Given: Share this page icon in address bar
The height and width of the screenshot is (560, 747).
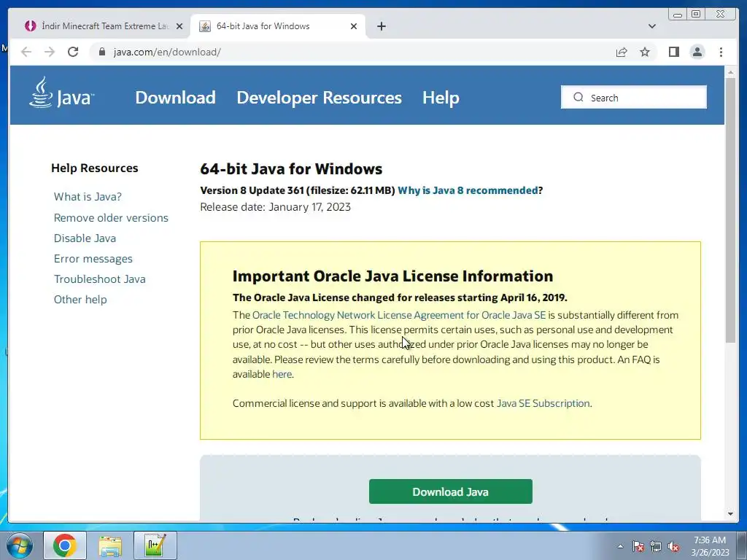Looking at the screenshot, I should (622, 52).
